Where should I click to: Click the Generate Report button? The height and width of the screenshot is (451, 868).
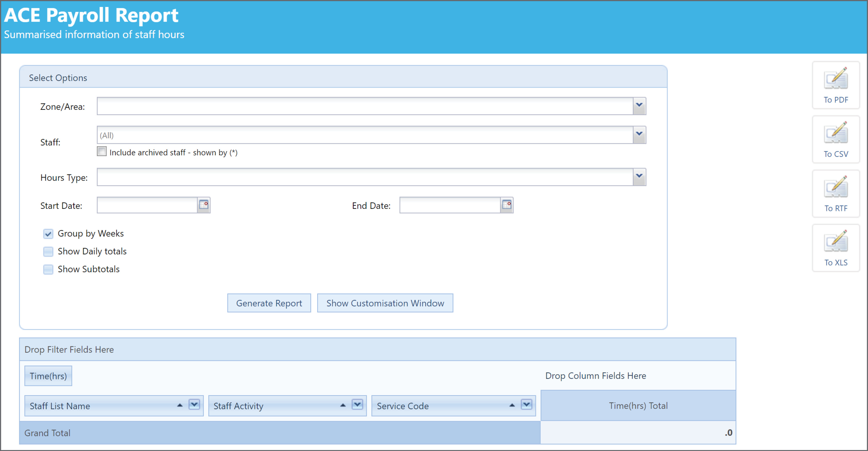point(269,303)
